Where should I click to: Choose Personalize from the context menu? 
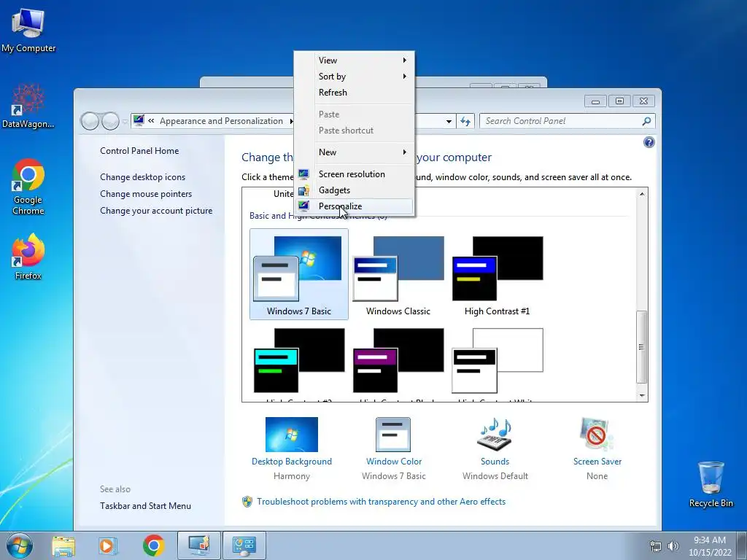pyautogui.click(x=354, y=206)
